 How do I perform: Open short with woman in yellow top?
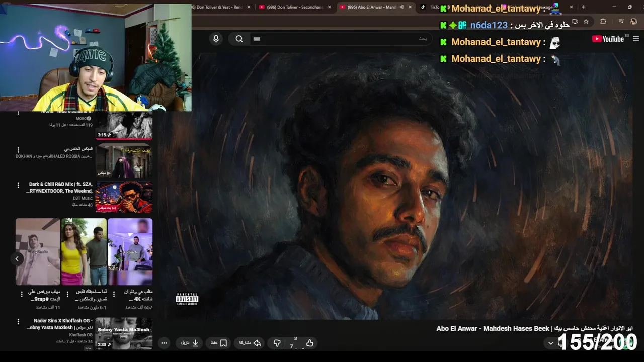pos(84,252)
